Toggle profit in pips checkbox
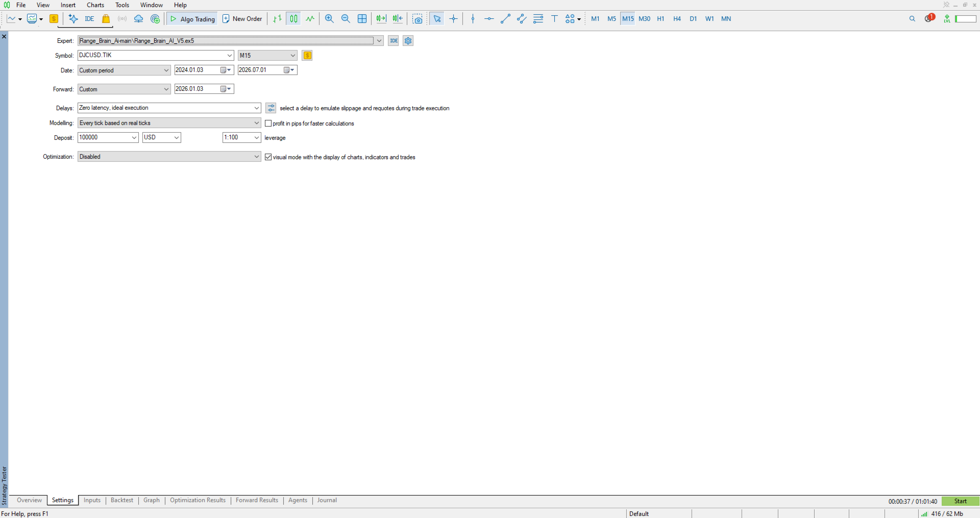Viewport: 980px width, 518px height. [268, 124]
